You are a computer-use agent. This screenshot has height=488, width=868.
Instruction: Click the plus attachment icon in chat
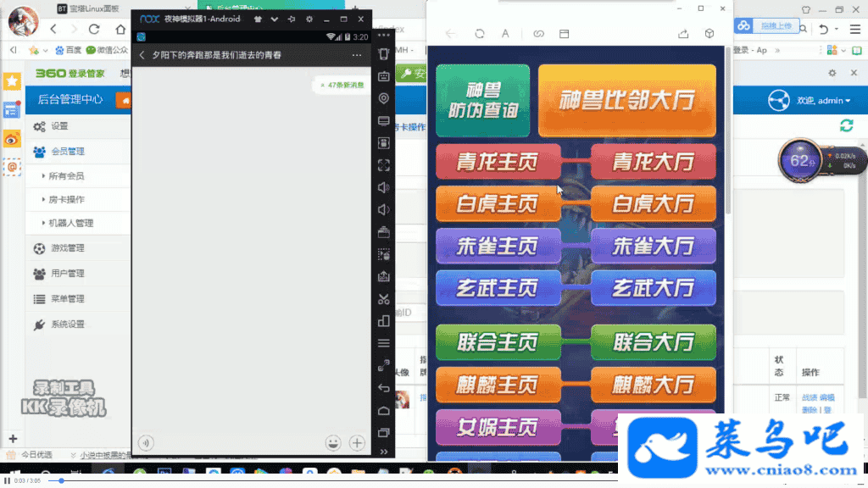click(357, 442)
